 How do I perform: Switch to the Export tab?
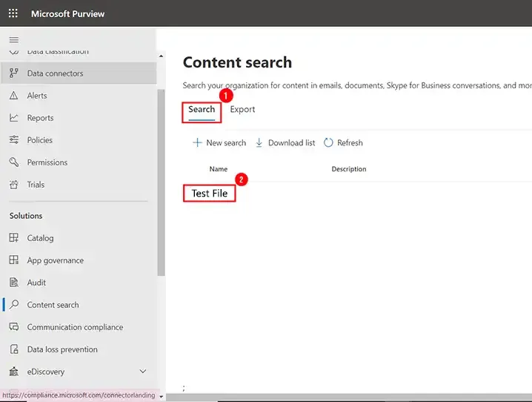pyautogui.click(x=242, y=110)
